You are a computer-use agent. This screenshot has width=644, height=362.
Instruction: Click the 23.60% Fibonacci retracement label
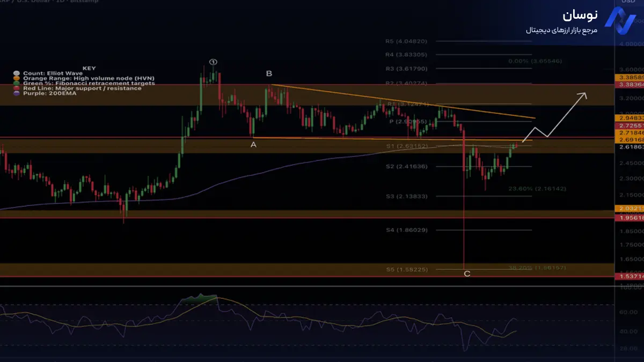tap(537, 189)
